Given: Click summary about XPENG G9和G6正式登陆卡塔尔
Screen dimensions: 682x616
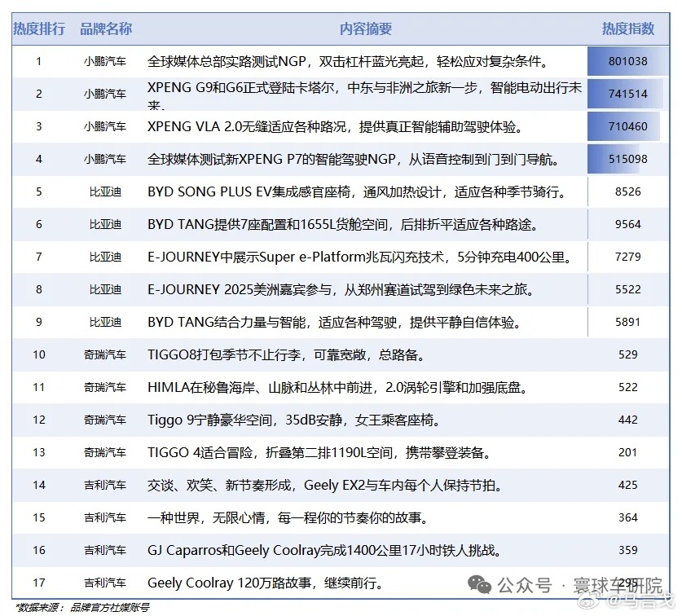Looking at the screenshot, I should coord(364,95).
